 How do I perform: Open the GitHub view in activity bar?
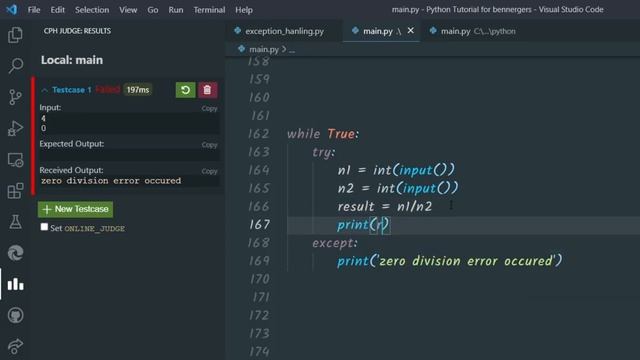(x=15, y=316)
